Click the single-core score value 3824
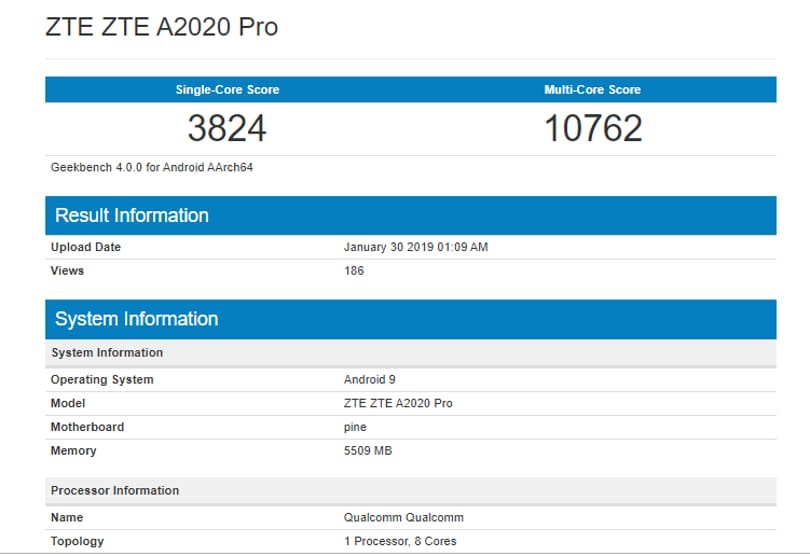810x556 pixels. pyautogui.click(x=227, y=128)
